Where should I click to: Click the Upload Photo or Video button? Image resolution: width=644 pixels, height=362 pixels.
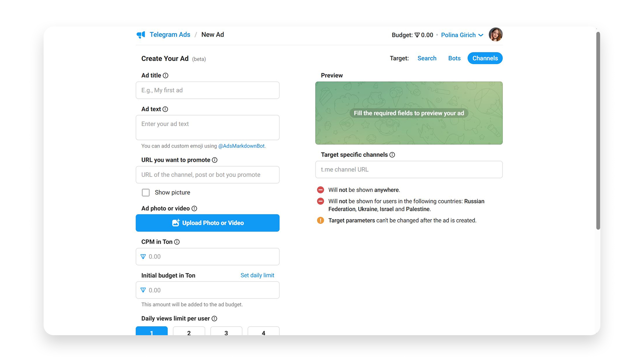point(208,223)
